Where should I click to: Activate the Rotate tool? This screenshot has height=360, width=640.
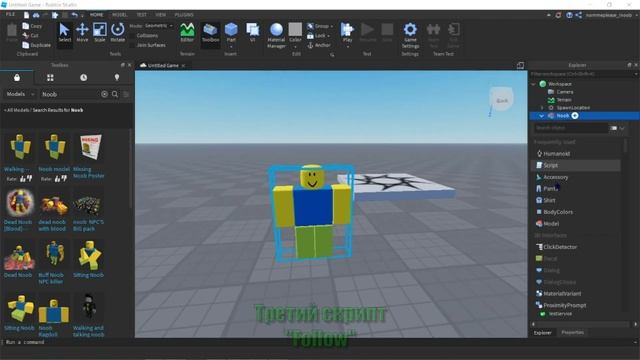coord(118,33)
